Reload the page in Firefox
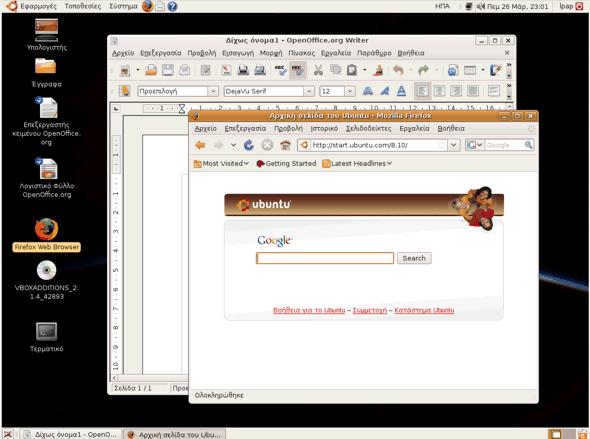Screen dimensions: 590x439 (x=249, y=145)
